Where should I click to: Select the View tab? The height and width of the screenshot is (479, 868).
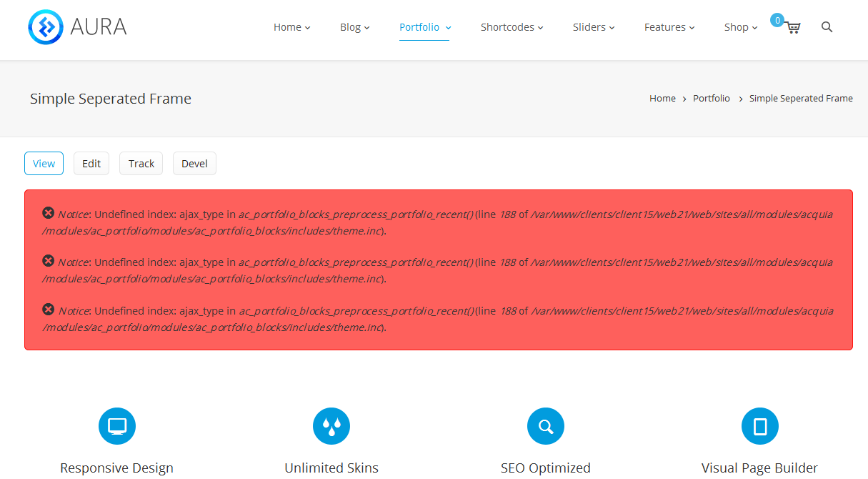(x=44, y=163)
